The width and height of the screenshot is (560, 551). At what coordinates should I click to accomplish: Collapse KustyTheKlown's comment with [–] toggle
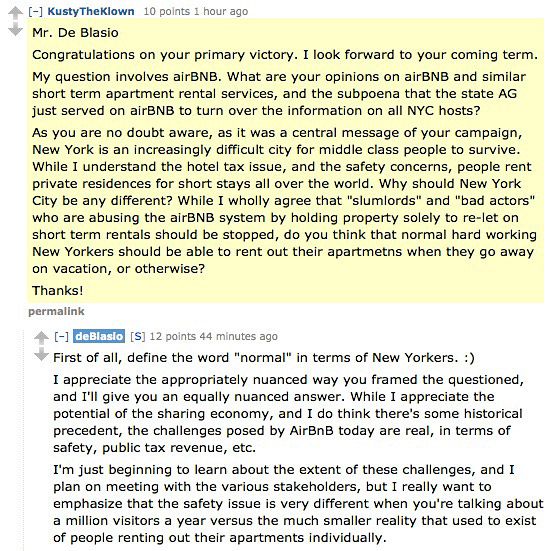click(36, 11)
